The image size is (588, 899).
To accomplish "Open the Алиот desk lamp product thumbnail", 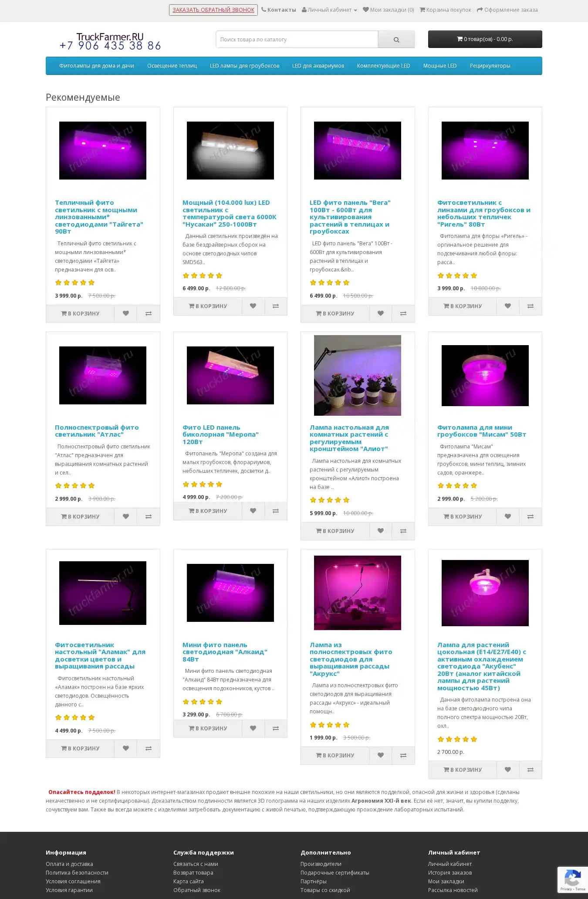I will coord(358,375).
